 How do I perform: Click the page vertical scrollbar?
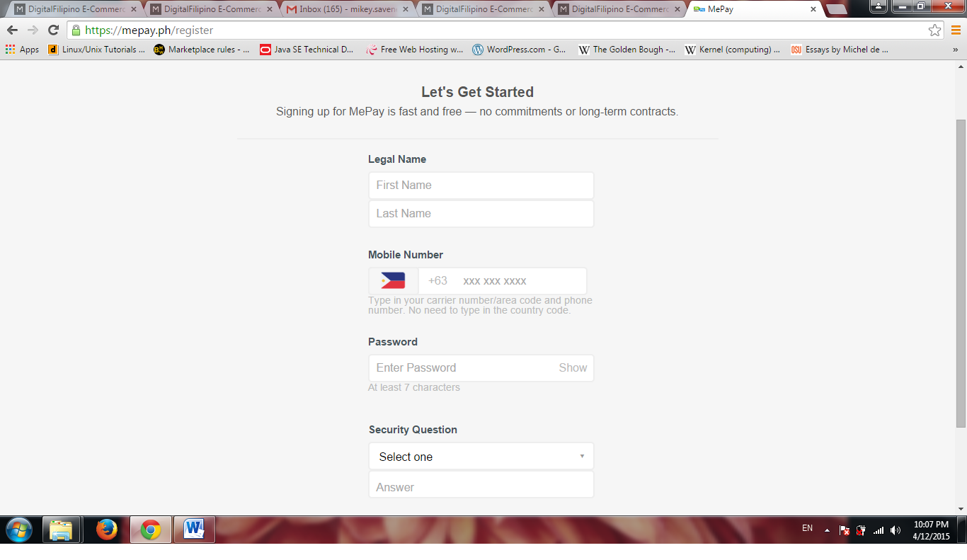pos(961,273)
